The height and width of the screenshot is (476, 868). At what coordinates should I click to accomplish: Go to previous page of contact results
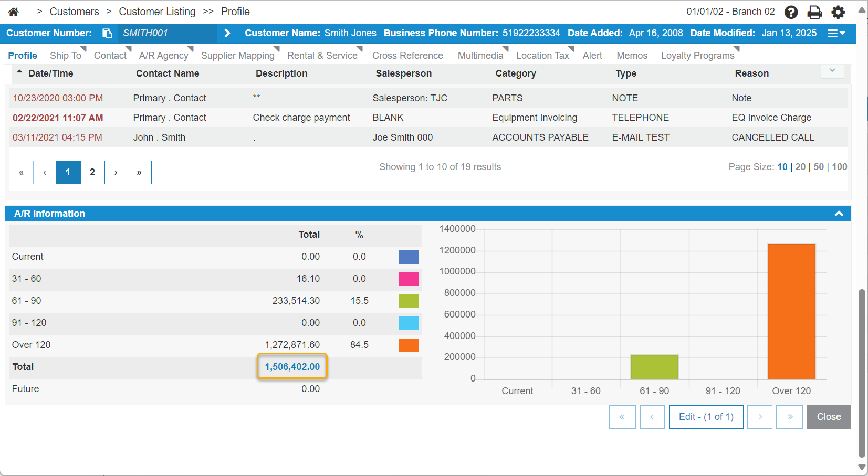pyautogui.click(x=45, y=172)
